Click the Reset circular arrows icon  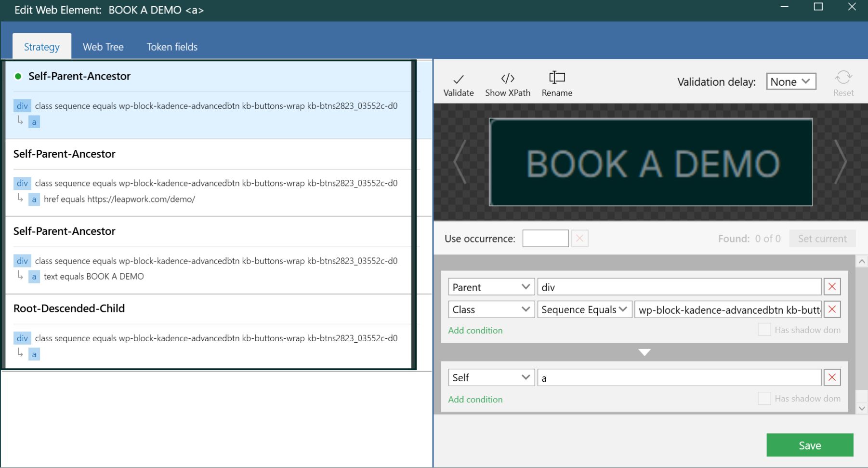tap(843, 77)
